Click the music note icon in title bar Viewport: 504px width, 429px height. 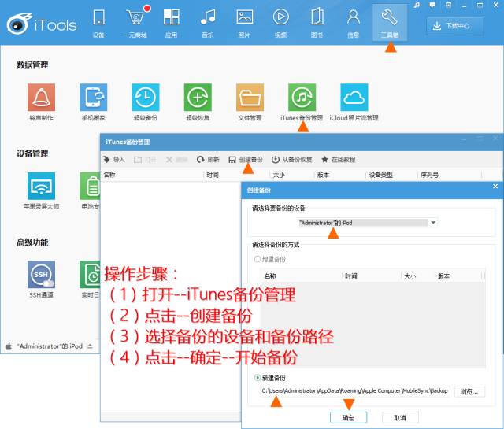click(x=417, y=6)
